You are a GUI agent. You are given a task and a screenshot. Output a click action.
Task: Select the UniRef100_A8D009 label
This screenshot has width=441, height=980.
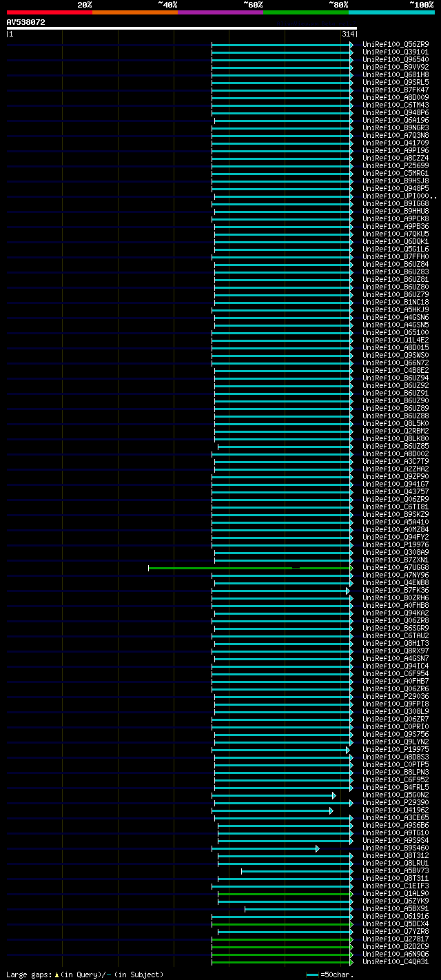click(x=396, y=97)
